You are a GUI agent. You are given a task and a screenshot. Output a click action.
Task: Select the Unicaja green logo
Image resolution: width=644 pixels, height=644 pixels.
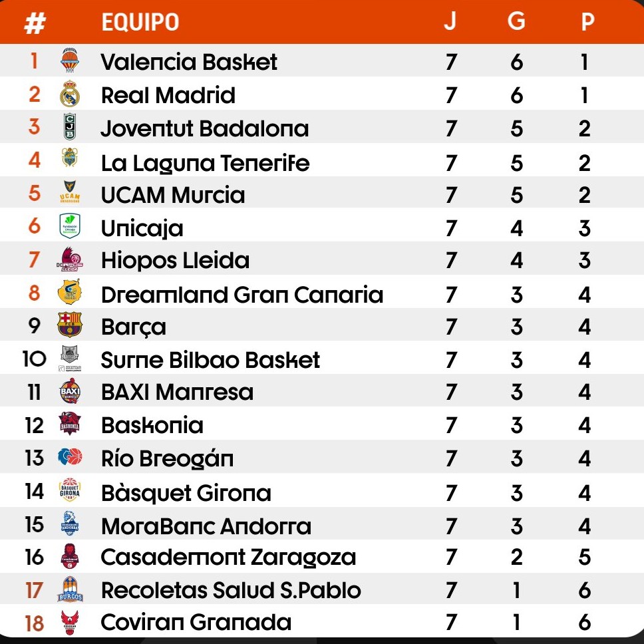[70, 226]
